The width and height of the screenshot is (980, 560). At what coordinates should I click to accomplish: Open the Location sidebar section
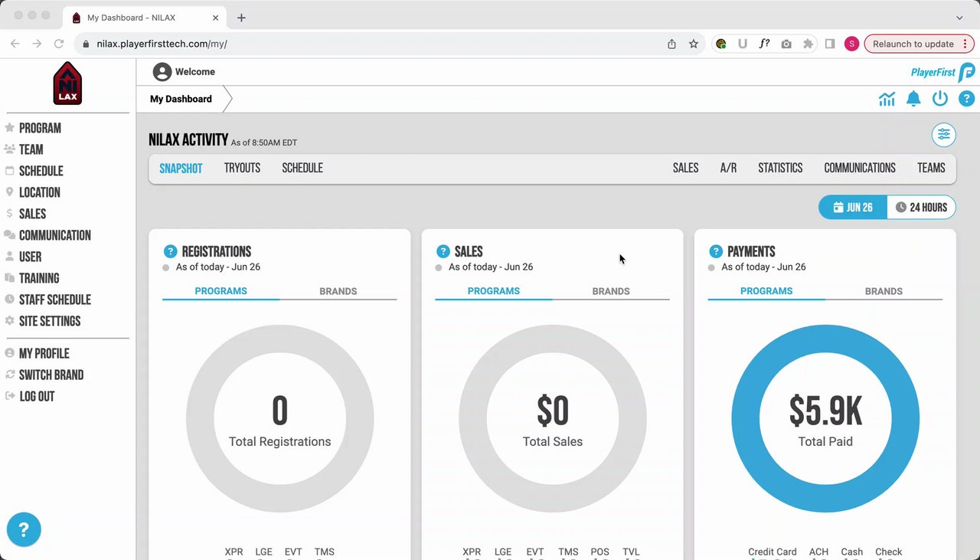tap(39, 192)
